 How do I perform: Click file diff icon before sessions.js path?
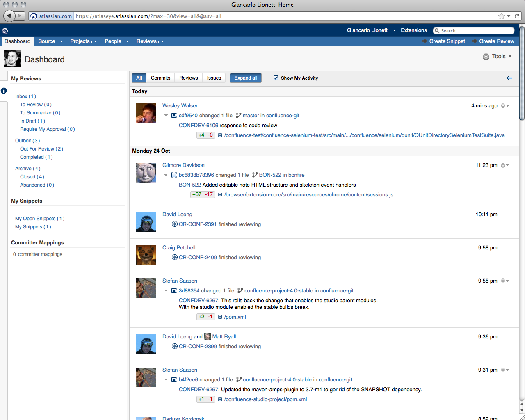tap(220, 195)
